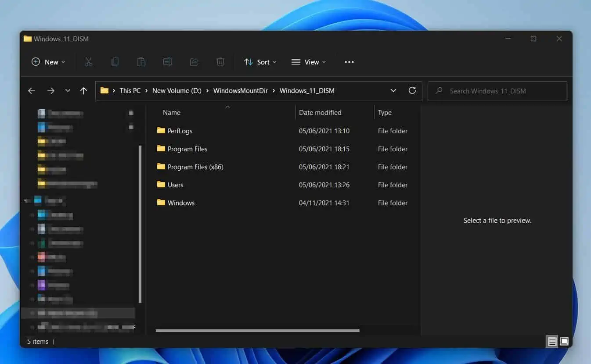Click the Share icon in toolbar
Image resolution: width=591 pixels, height=364 pixels.
point(194,62)
